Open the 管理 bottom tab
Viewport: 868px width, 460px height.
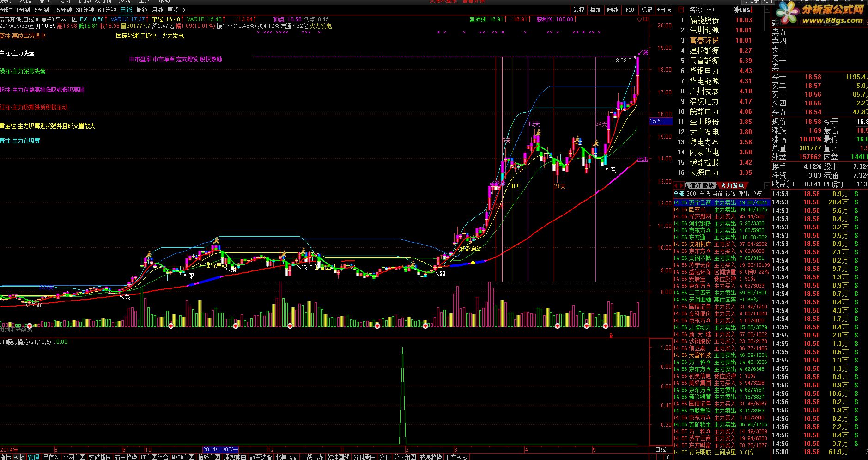33,457
